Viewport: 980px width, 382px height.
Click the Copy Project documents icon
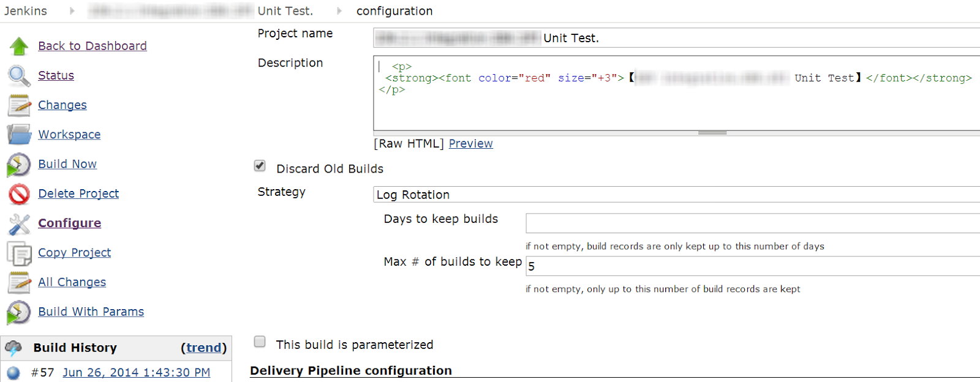tap(19, 253)
